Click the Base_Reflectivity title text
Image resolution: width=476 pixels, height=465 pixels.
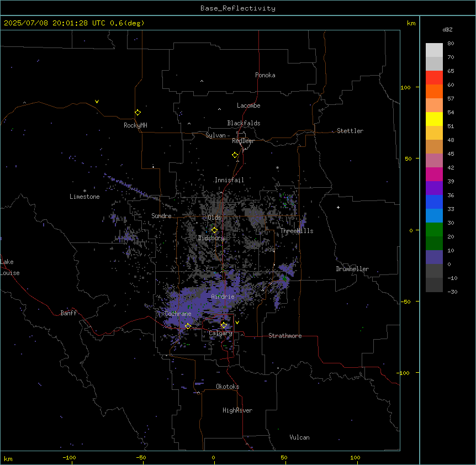tap(238, 8)
